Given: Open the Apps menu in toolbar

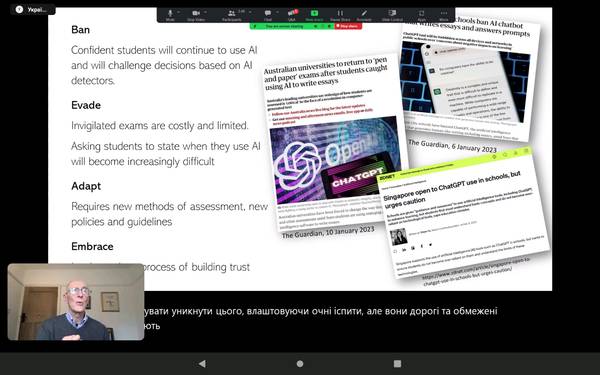Looking at the screenshot, I should [x=421, y=15].
